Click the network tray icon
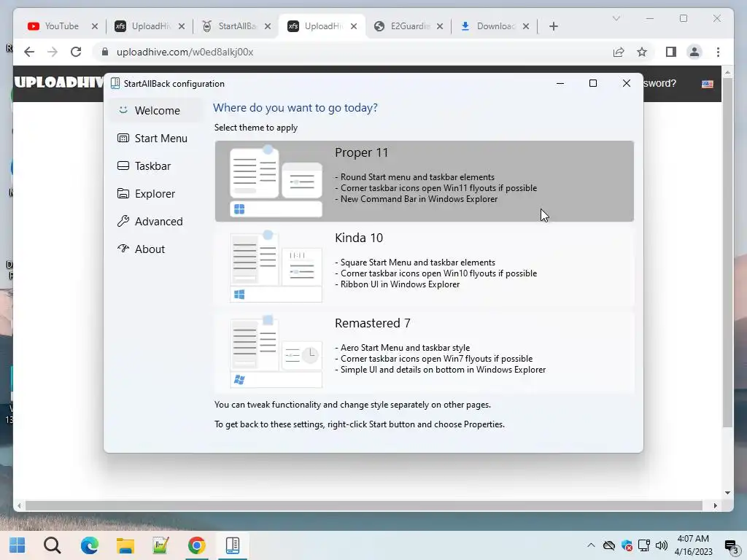 (x=644, y=545)
